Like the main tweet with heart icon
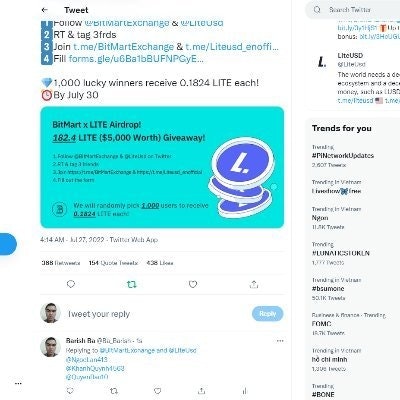 pyautogui.click(x=193, y=284)
